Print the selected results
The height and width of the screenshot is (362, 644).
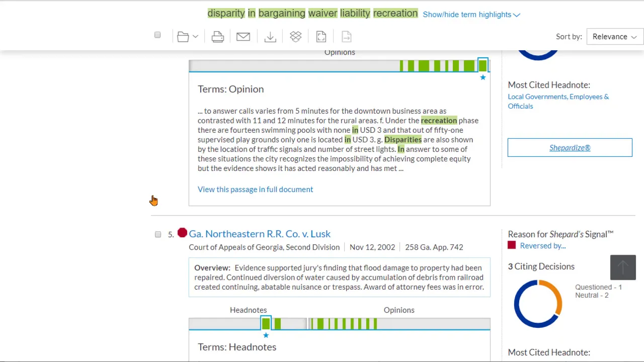(218, 37)
